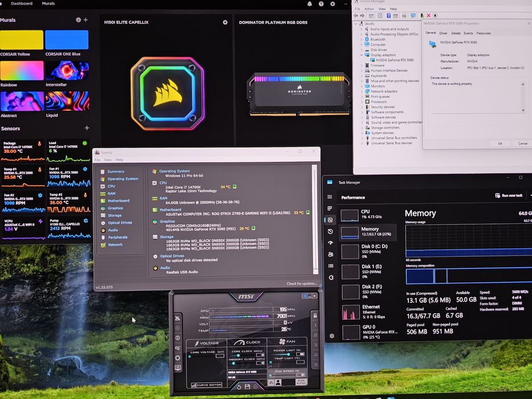Click Device Manager help toolbar icon
This screenshot has height=399, width=532.
pos(388,15)
